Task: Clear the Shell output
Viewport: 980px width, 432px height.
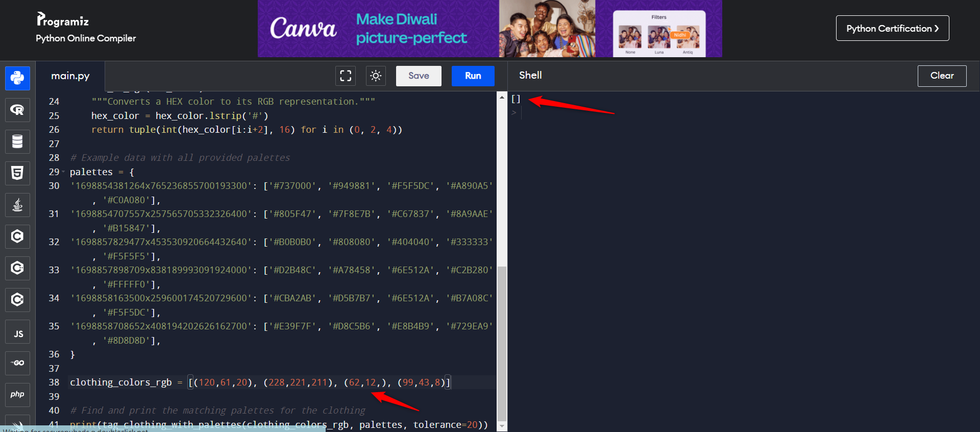Action: point(942,76)
